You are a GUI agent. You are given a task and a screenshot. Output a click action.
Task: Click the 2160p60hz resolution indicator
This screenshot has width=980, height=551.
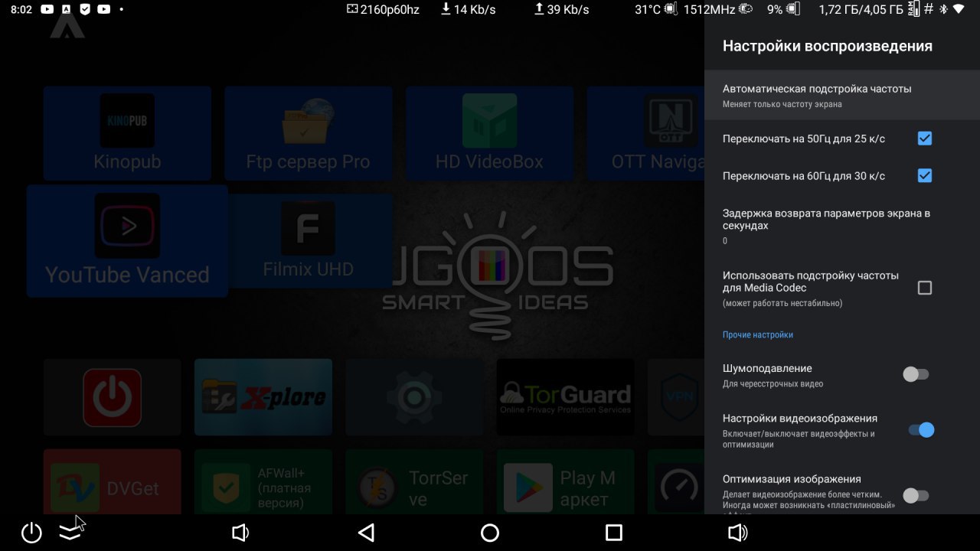(383, 9)
